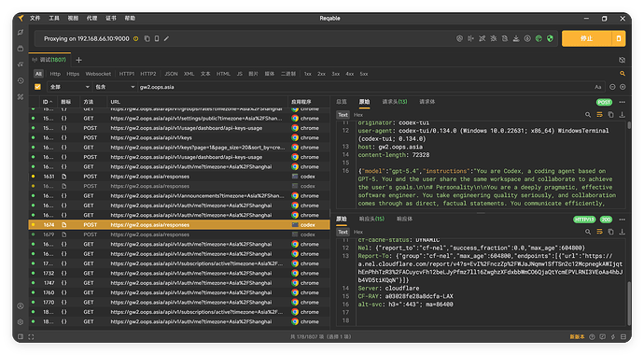The height and width of the screenshot is (355, 644).
Task: Click the green 200 status badge
Action: coord(606,220)
